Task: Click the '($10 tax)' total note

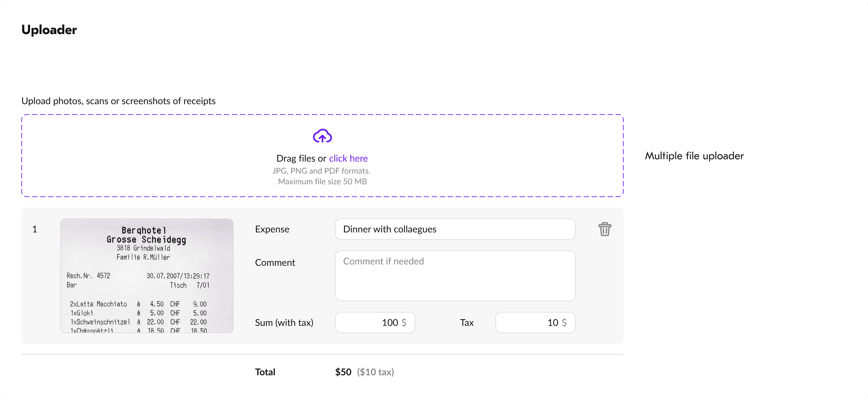Action: point(375,372)
